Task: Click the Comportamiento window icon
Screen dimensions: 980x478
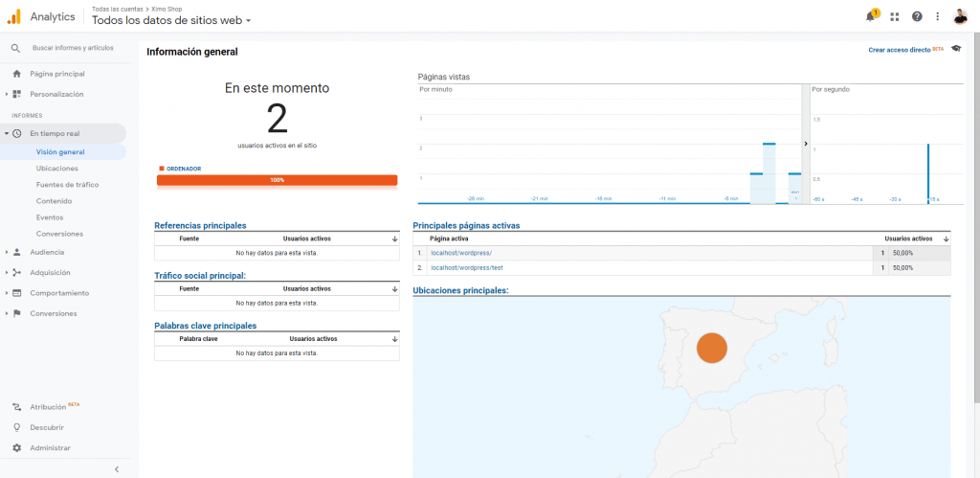Action: click(17, 293)
